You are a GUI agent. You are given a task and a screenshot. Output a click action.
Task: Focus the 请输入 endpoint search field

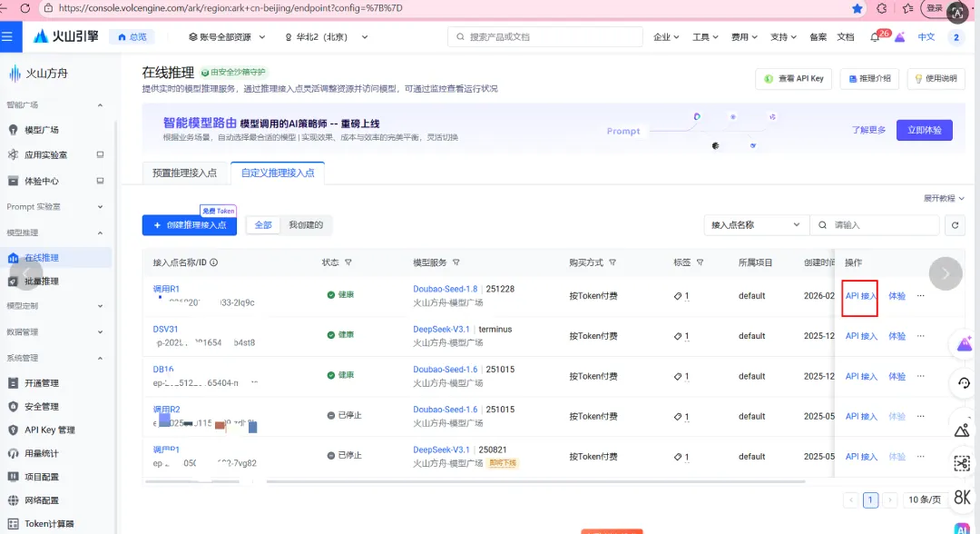875,225
